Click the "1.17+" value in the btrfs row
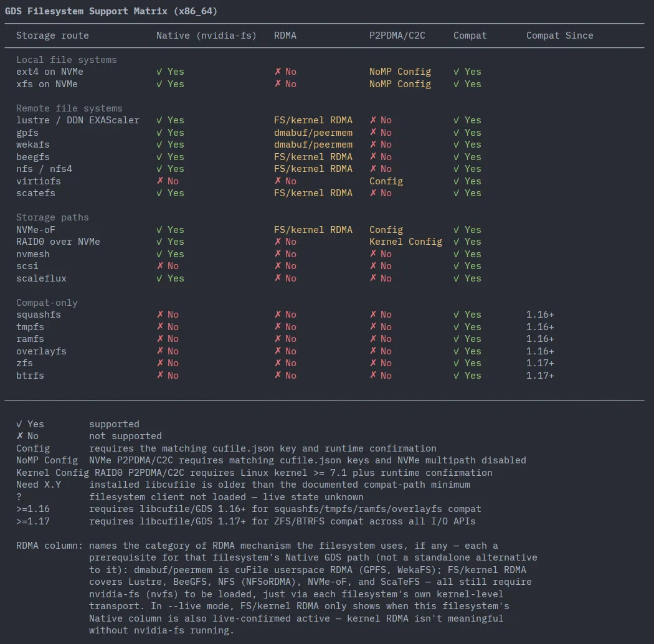Screen dimensions: 654x644 pos(540,376)
